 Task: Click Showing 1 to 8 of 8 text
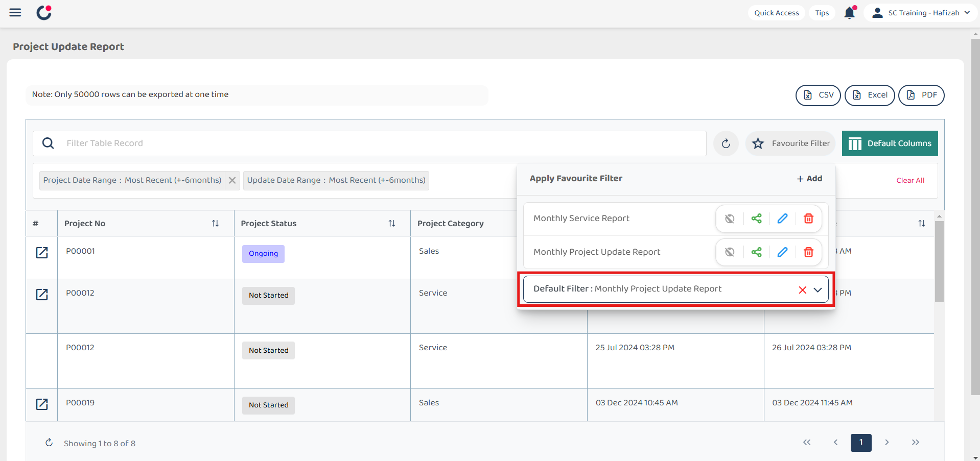pos(100,444)
